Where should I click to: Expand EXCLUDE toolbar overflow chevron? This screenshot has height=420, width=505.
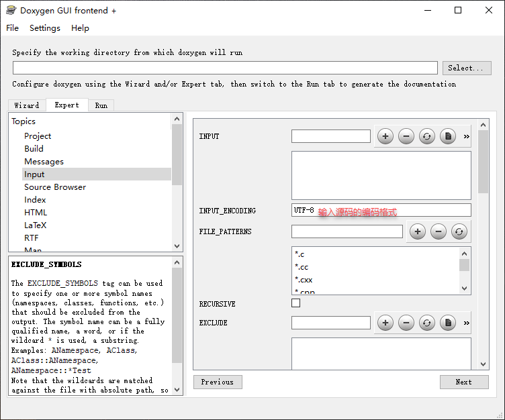[466, 323]
